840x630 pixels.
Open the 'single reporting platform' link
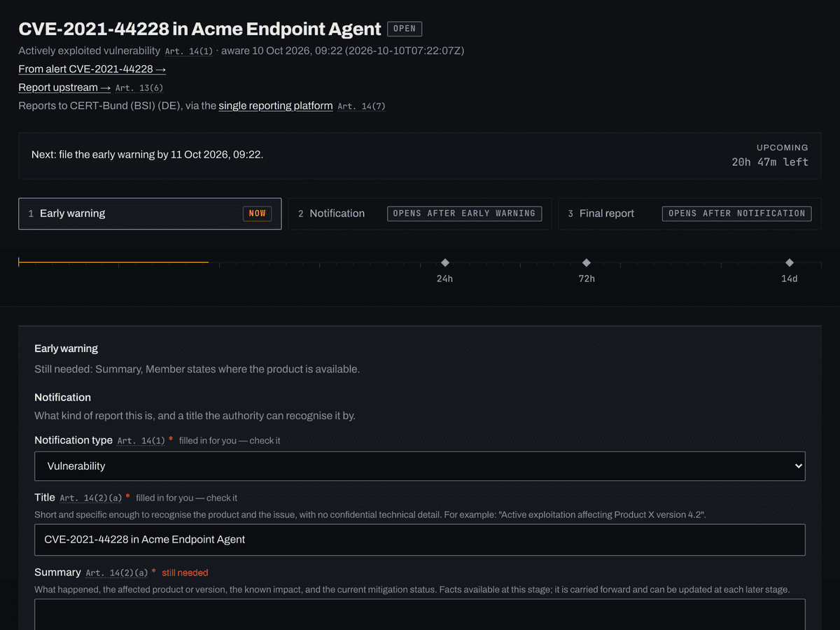276,106
